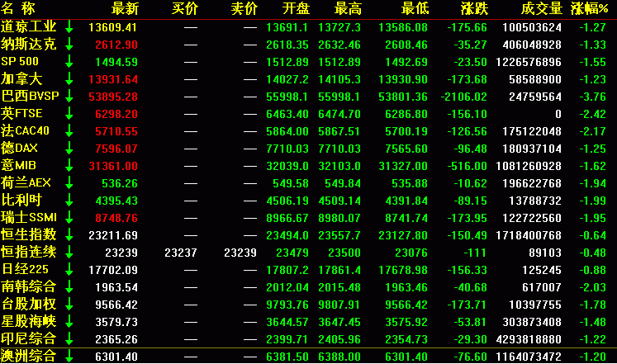Select the 道琼工业 index row name
The height and width of the screenshot is (364, 617).
point(29,26)
